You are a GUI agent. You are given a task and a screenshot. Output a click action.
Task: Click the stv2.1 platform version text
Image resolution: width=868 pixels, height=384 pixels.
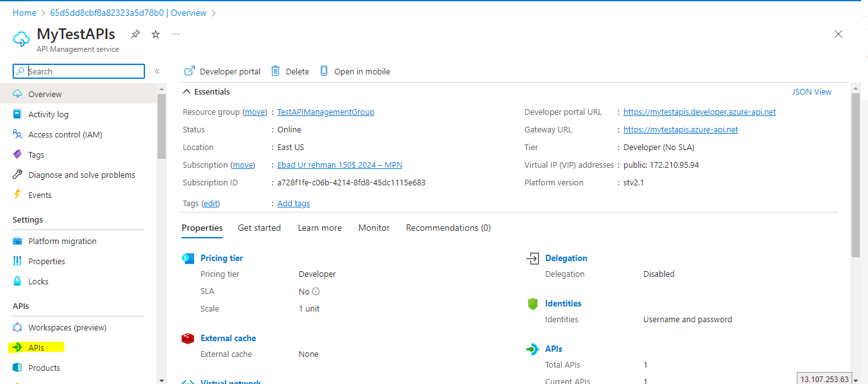click(634, 182)
